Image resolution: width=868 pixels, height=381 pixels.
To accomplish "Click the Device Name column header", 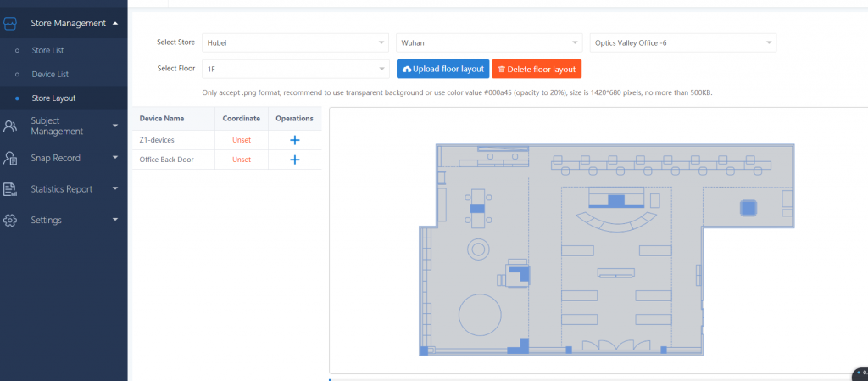I will coord(162,119).
